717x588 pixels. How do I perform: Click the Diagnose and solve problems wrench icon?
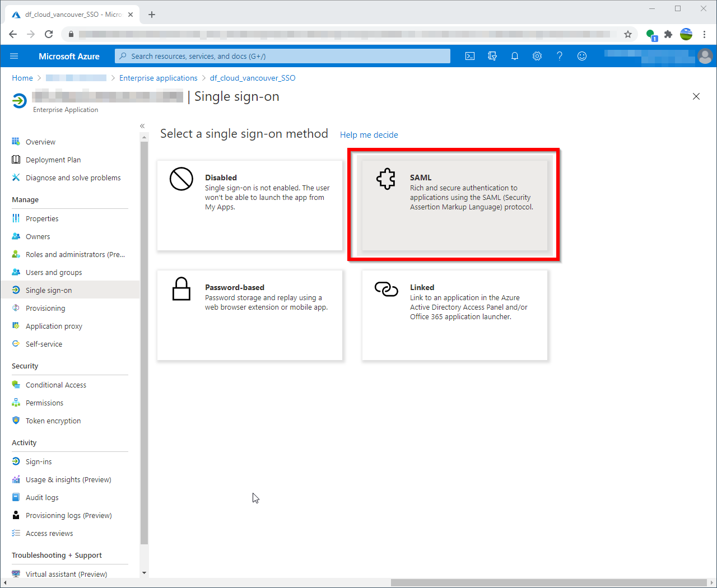[x=16, y=178]
